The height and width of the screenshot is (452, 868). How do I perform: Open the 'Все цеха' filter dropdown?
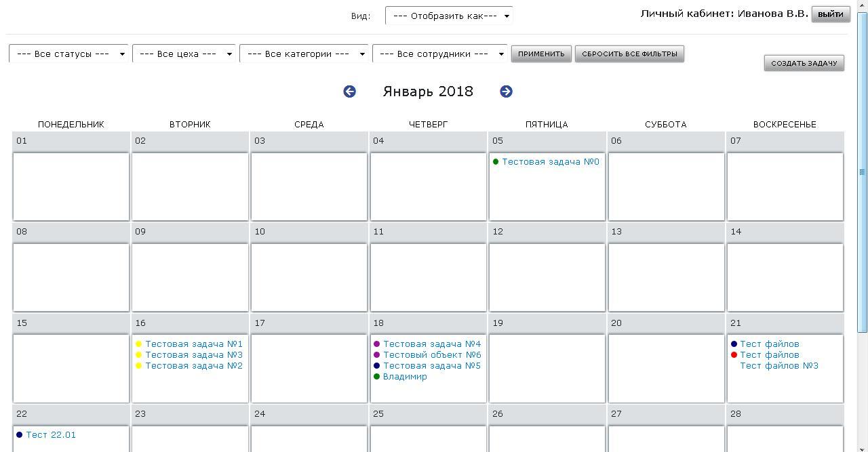pos(184,54)
